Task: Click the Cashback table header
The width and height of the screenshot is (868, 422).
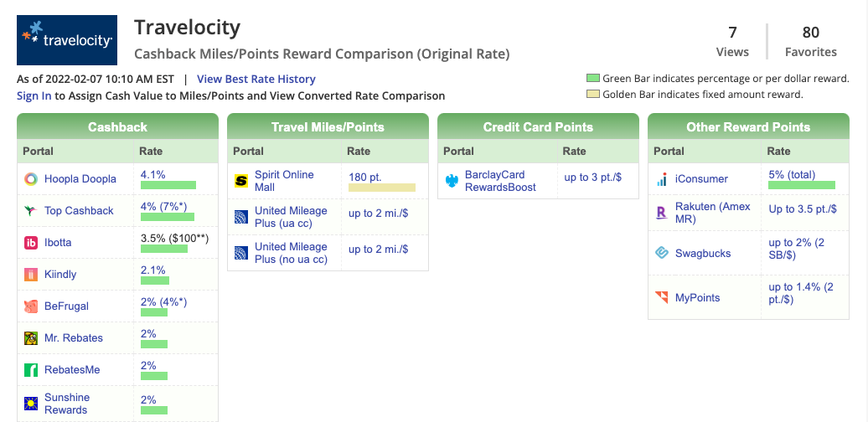Action: [x=118, y=126]
